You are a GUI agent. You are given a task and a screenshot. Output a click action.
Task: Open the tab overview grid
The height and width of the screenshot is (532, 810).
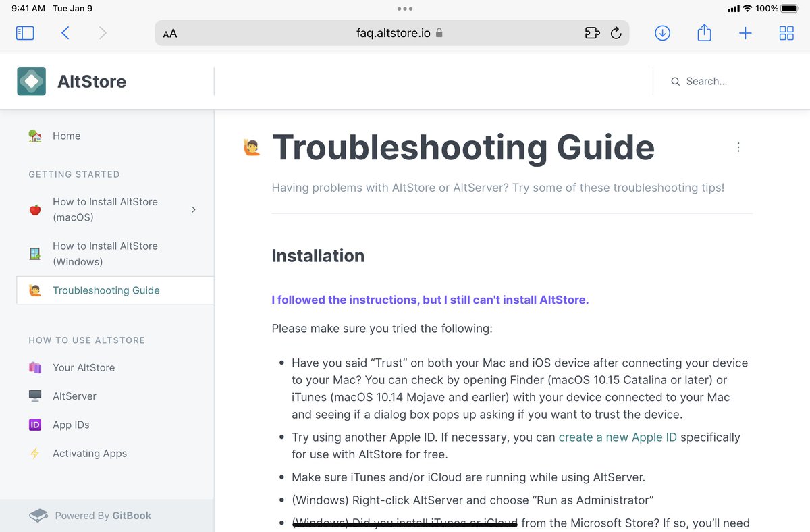786,32
